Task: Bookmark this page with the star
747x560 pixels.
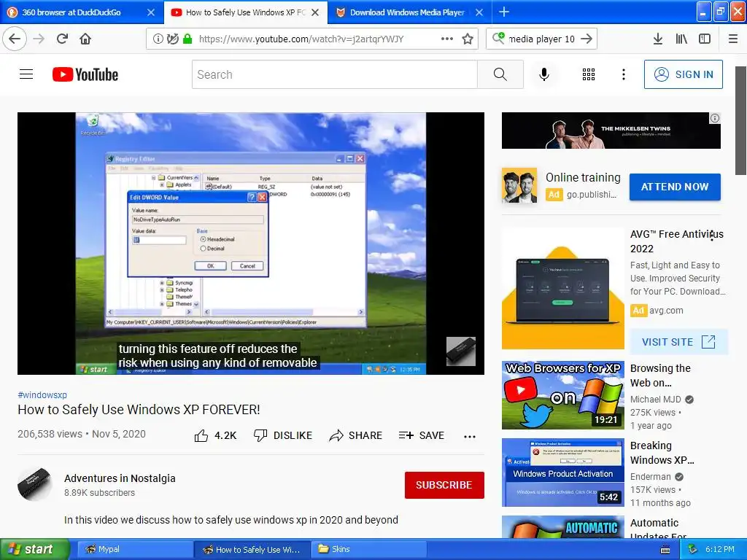Action: [x=468, y=39]
